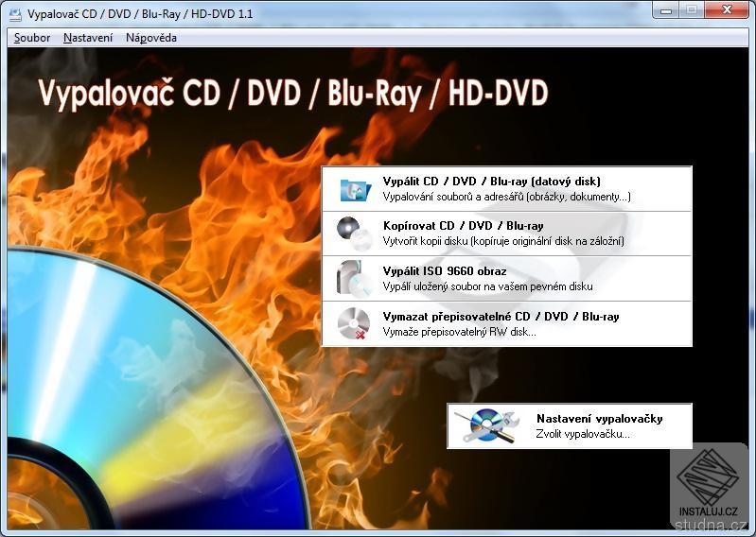Choose Kopírovat CD / DVD / Blu-ray
Screen dimensions: 756x537
(x=507, y=234)
